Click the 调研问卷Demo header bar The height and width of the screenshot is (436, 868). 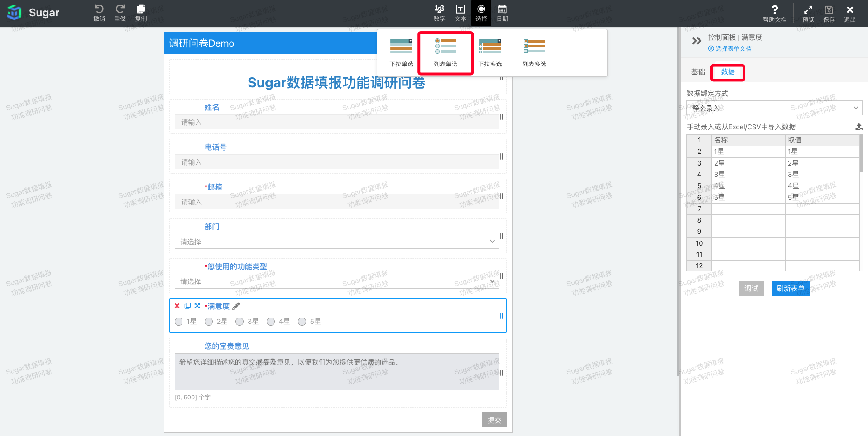[270, 43]
